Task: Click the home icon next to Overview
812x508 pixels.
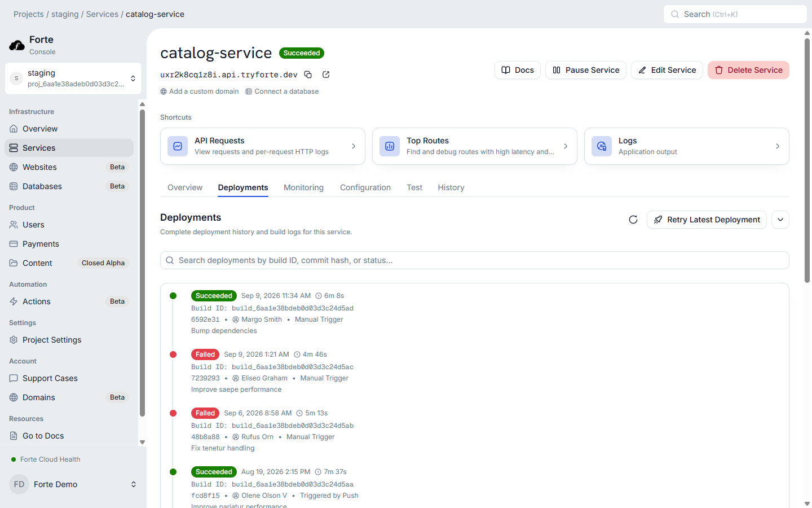Action: tap(14, 129)
